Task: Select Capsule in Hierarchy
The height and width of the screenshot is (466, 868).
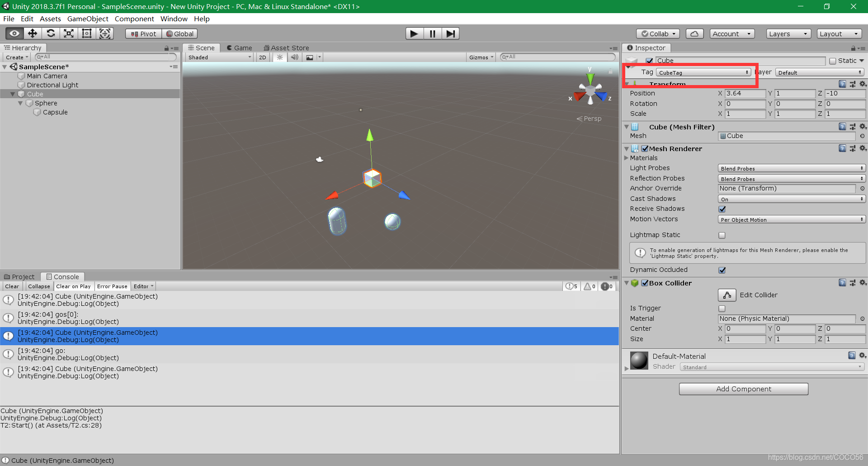Action: pyautogui.click(x=55, y=112)
